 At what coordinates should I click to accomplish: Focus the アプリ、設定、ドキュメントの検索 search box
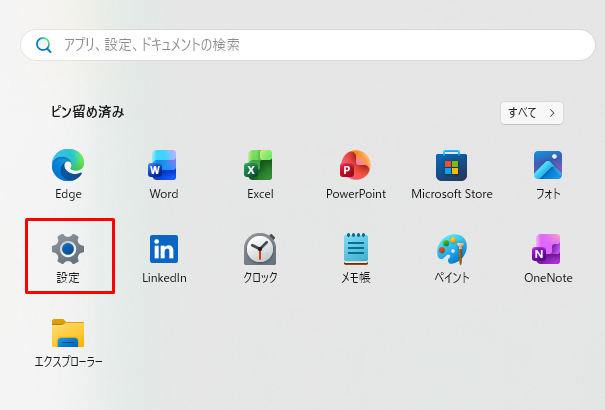(x=310, y=45)
